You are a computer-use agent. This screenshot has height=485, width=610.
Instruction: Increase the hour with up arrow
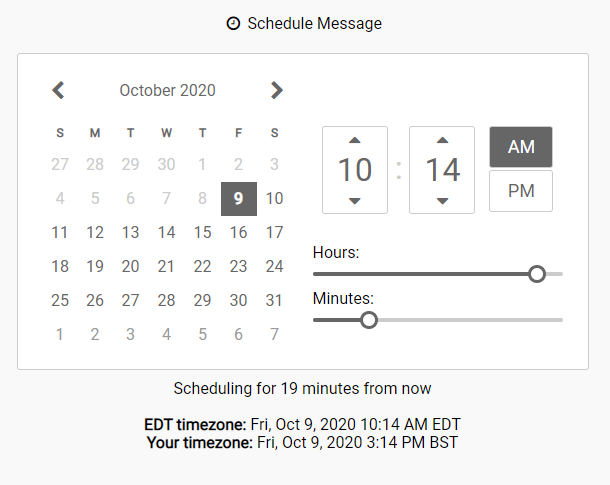tap(354, 140)
